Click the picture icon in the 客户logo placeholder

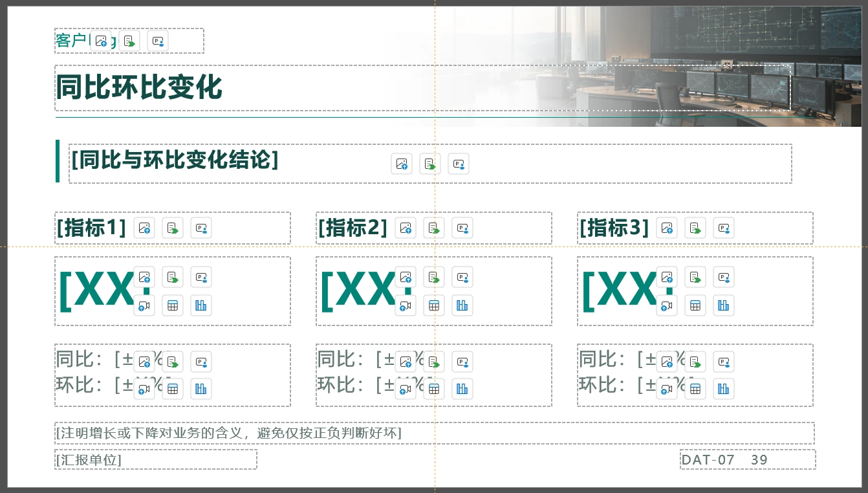coord(101,41)
